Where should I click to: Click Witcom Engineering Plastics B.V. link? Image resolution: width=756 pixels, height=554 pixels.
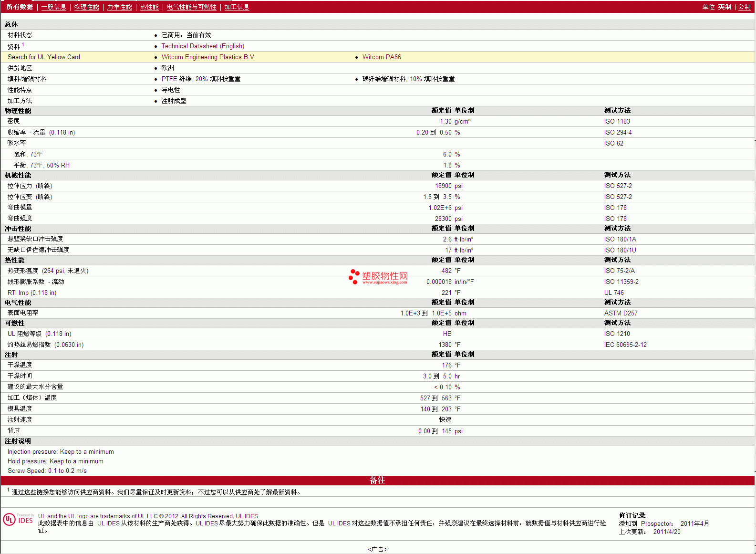click(x=208, y=57)
